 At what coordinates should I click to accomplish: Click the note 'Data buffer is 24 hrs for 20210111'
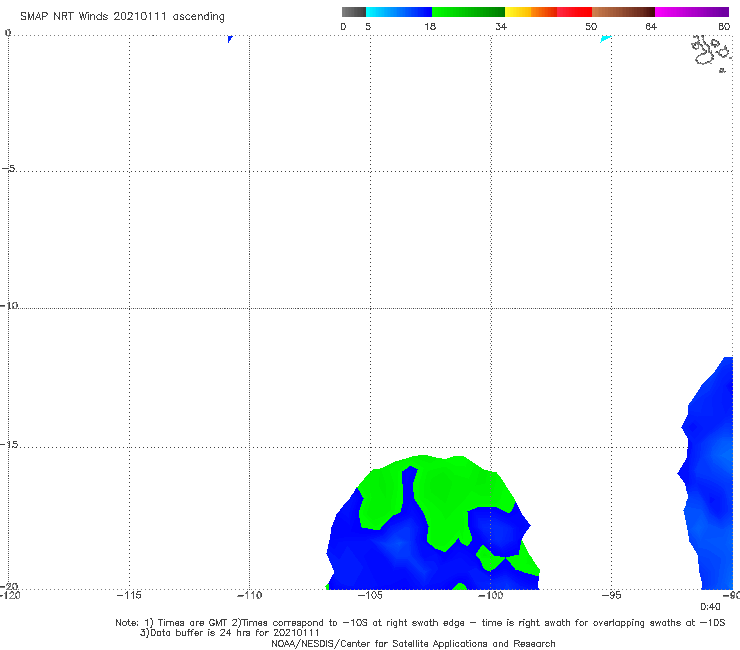click(229, 633)
